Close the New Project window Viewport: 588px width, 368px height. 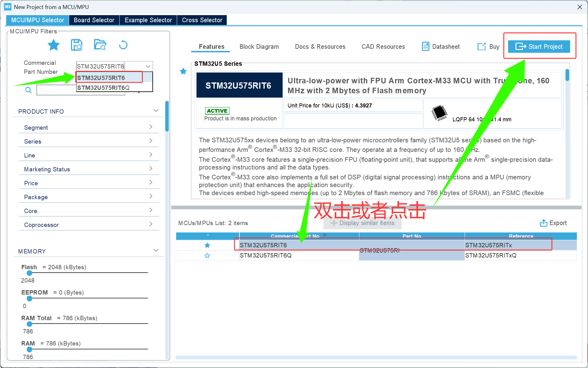coord(580,7)
